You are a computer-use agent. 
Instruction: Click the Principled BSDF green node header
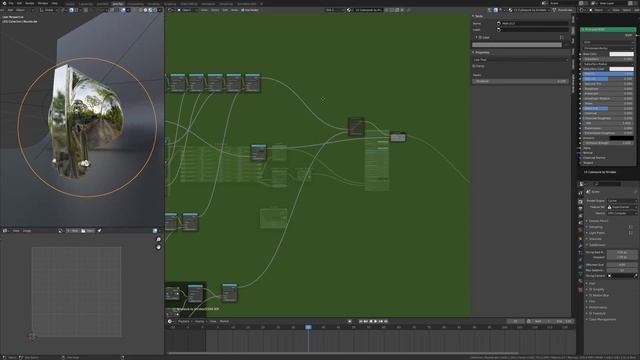[x=608, y=29]
